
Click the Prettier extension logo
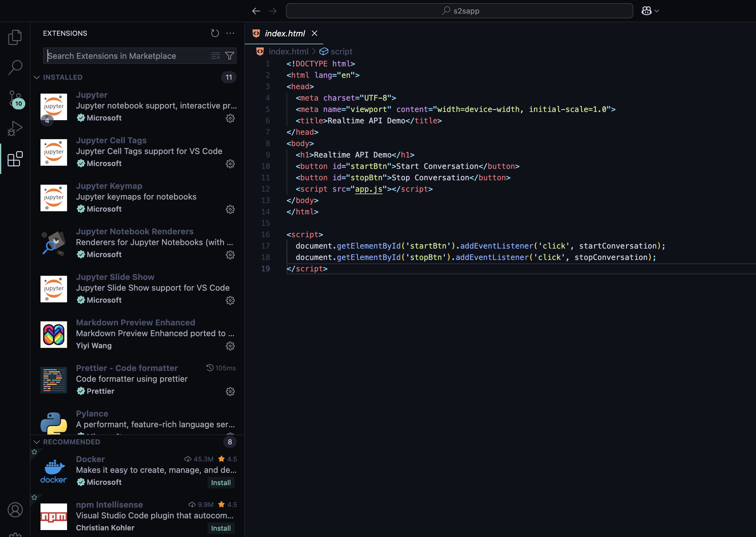[x=53, y=380]
